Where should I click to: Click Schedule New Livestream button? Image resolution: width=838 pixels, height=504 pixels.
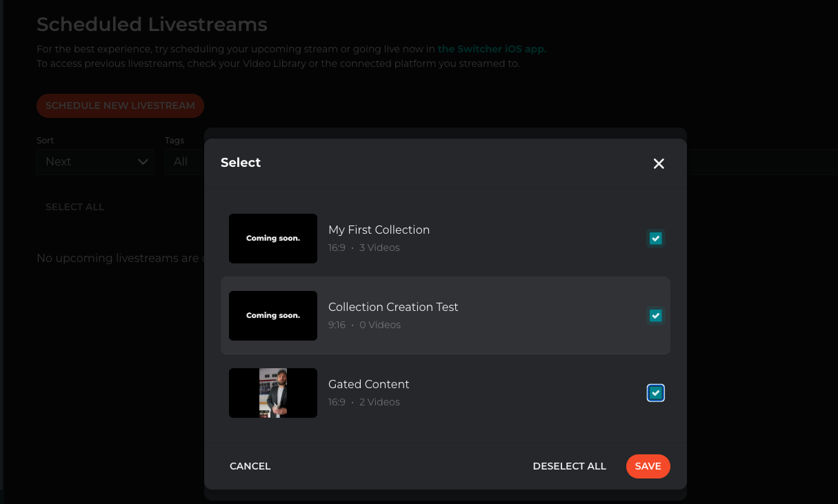pyautogui.click(x=120, y=105)
